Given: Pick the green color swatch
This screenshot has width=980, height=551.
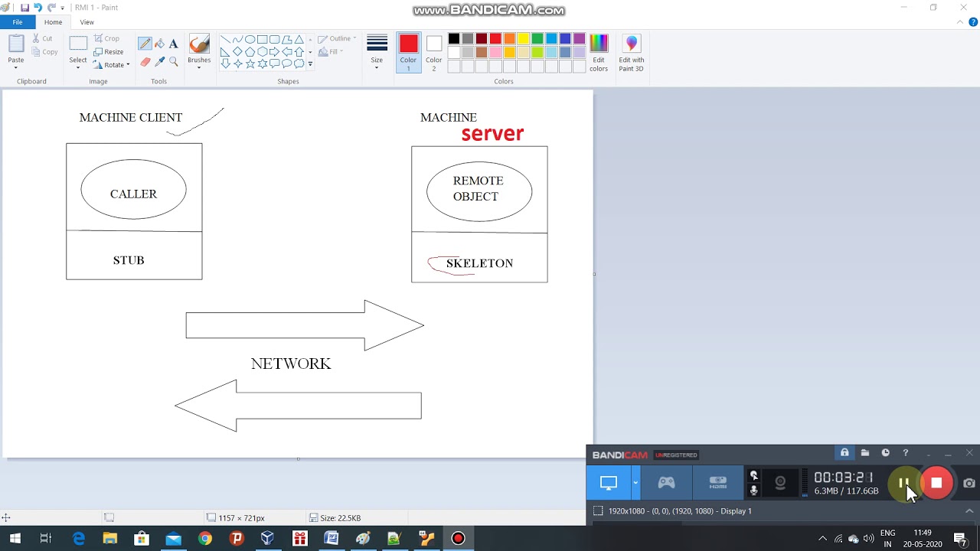Looking at the screenshot, I should [x=537, y=39].
